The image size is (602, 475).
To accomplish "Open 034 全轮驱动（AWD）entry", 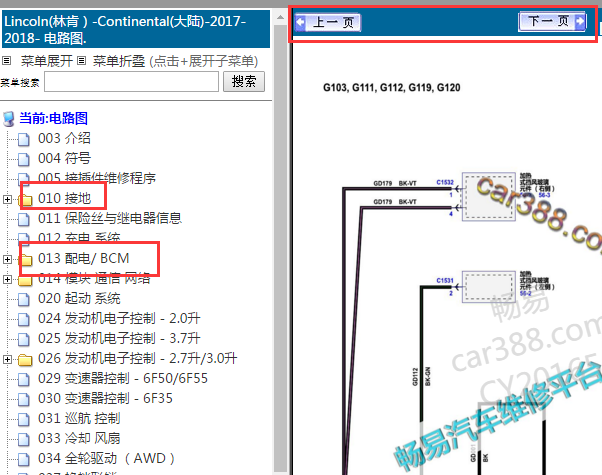I will click(x=106, y=458).
